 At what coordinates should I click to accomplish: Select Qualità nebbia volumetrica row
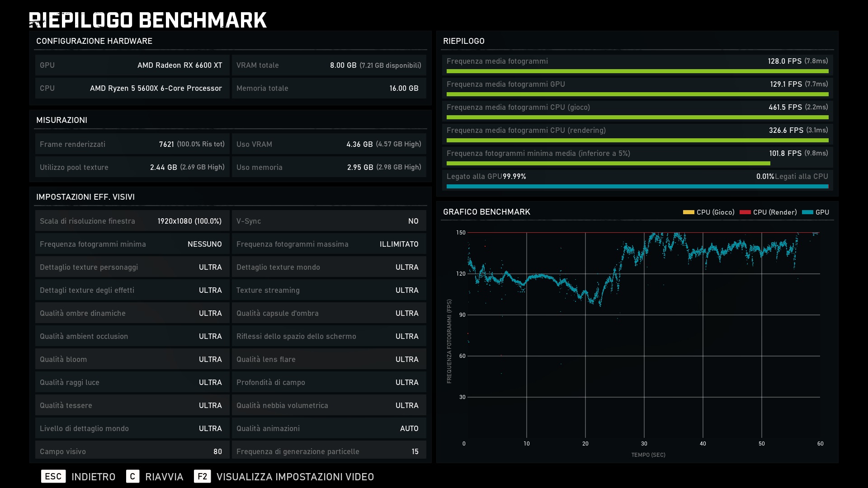click(x=329, y=405)
